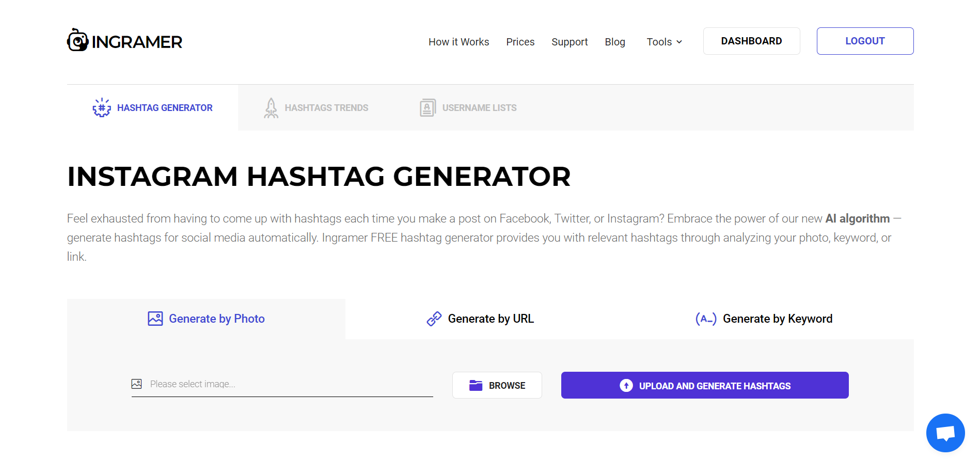This screenshot has width=980, height=459.
Task: Click the hashtag gear icon in Hashtag Generator tab
Action: coord(102,107)
